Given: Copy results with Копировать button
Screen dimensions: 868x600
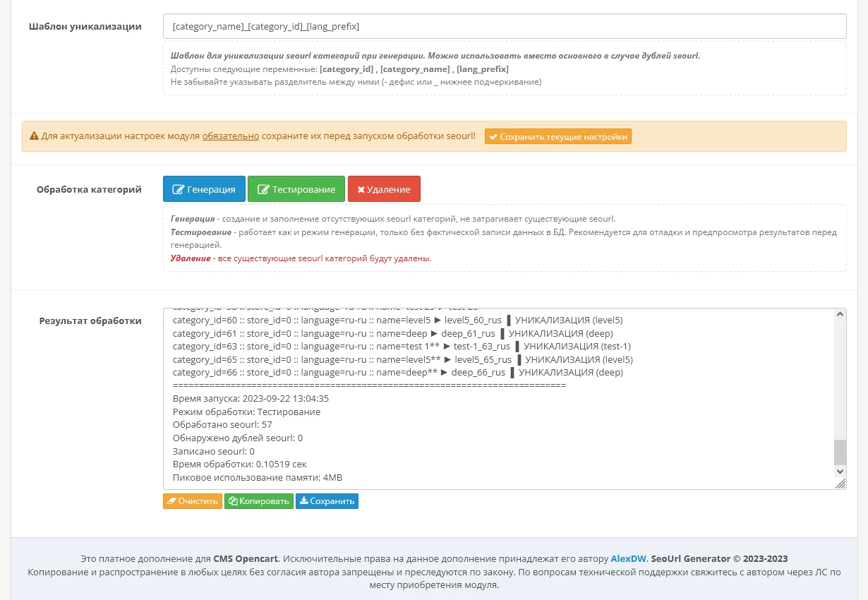Looking at the screenshot, I should (x=259, y=501).
